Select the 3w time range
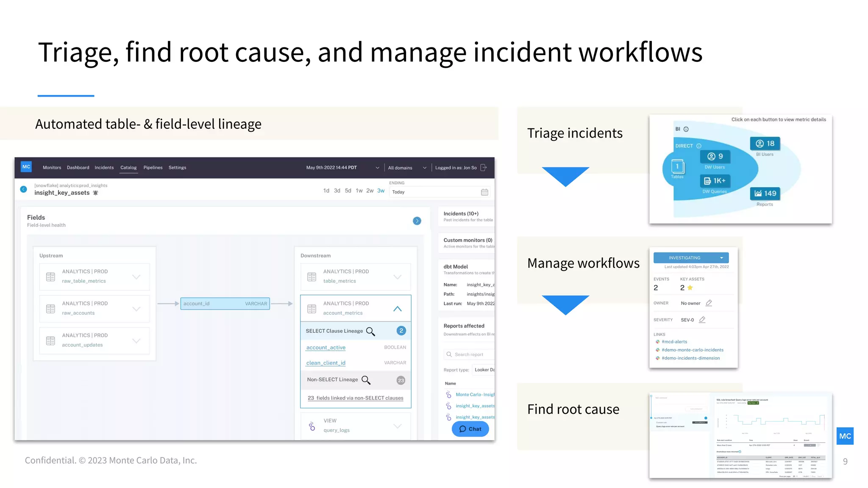 (x=381, y=191)
